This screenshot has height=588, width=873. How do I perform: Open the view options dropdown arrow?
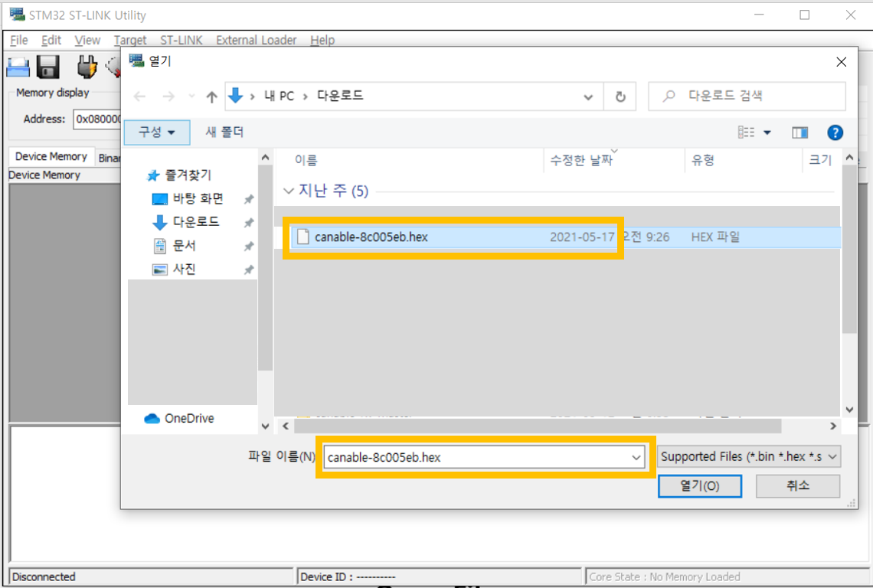coord(767,132)
